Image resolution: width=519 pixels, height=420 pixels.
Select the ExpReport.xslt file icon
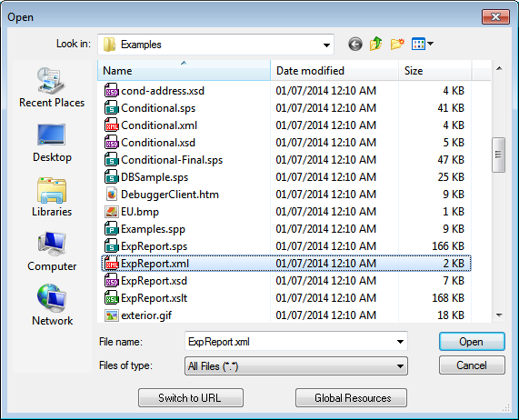pos(112,298)
